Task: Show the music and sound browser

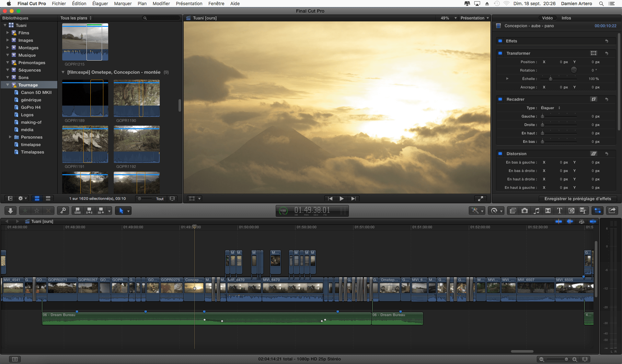Action: [x=536, y=211]
